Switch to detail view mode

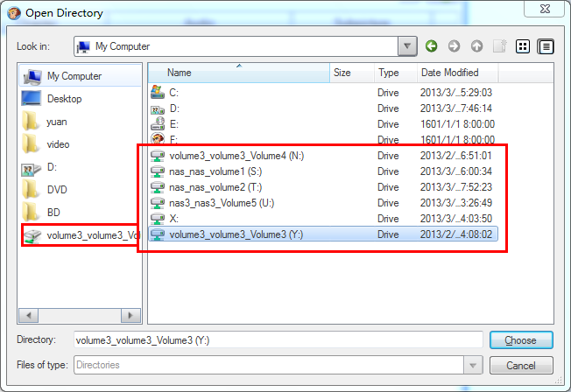[546, 46]
